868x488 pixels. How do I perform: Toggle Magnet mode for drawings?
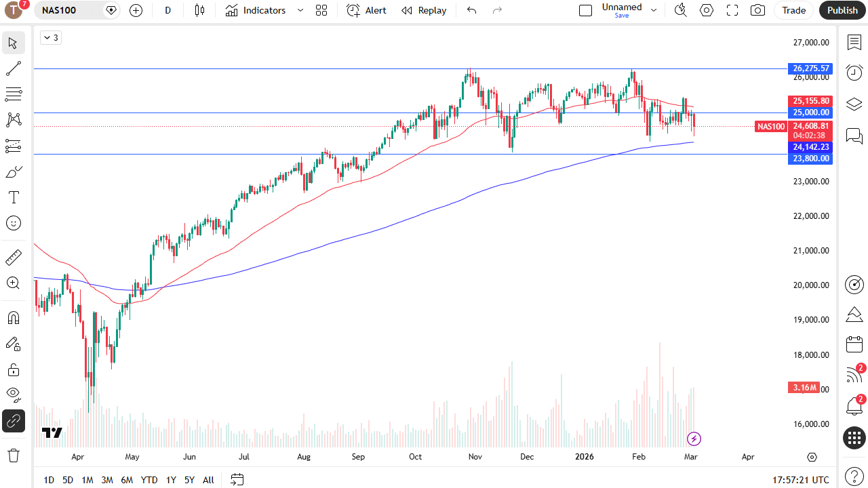tap(14, 317)
